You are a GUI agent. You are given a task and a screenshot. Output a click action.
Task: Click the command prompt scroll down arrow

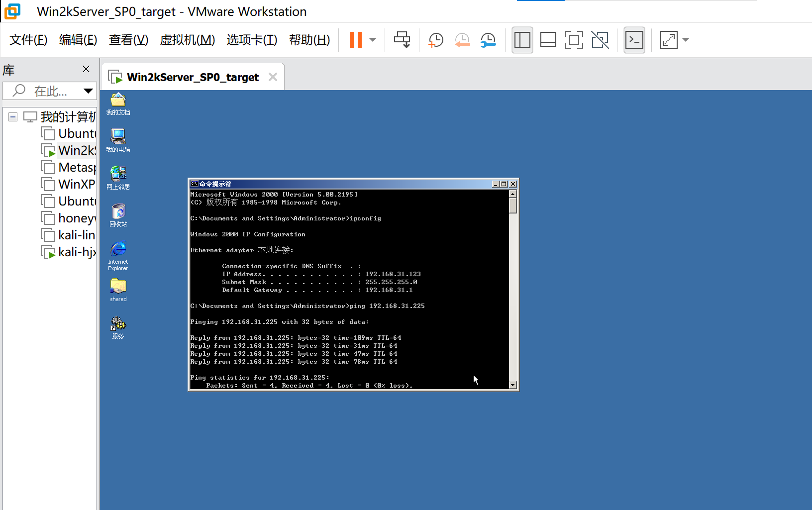[x=513, y=385]
